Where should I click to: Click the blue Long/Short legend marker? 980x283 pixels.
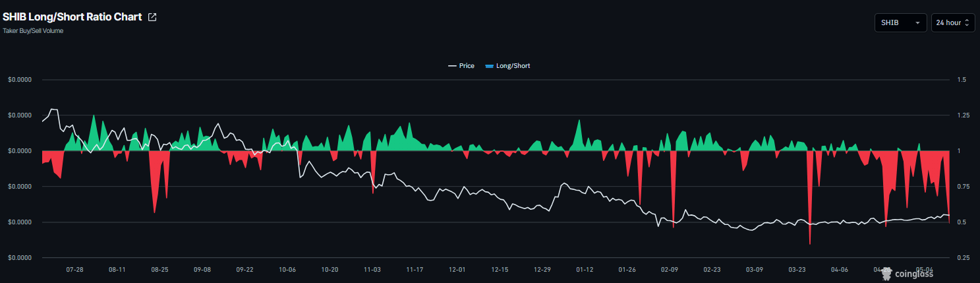tap(489, 66)
